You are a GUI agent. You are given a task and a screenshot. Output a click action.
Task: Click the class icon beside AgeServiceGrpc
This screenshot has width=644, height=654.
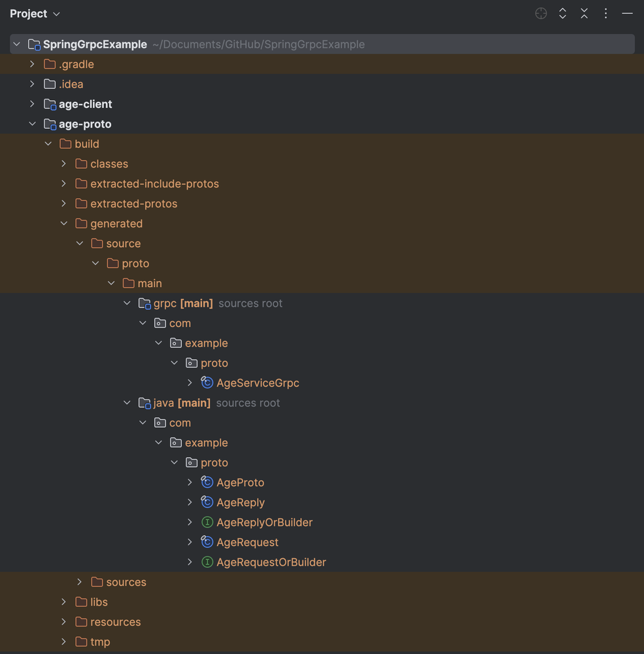pos(206,383)
